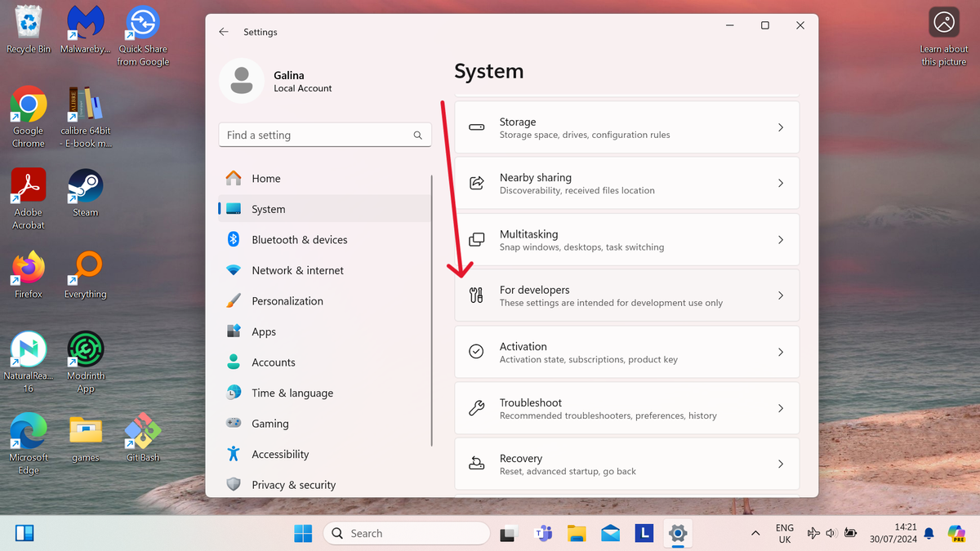The image size is (980, 551).
Task: Open Malwarebytes from the desktop
Action: point(84,23)
